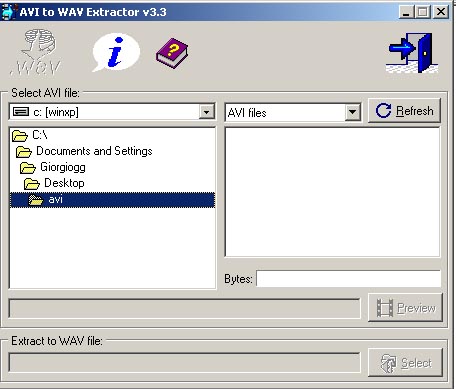This screenshot has height=389, width=456.
Task: Select the Giorgiogg folder
Action: pyautogui.click(x=53, y=167)
